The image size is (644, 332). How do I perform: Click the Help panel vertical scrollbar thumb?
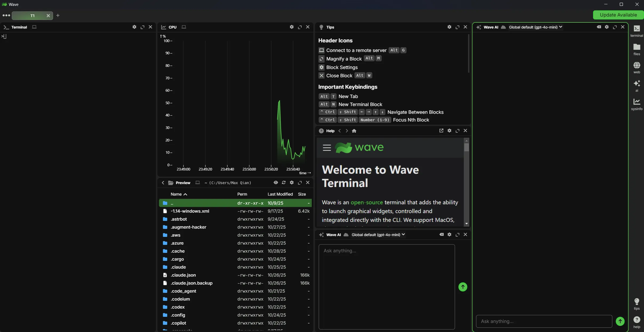coord(466,147)
